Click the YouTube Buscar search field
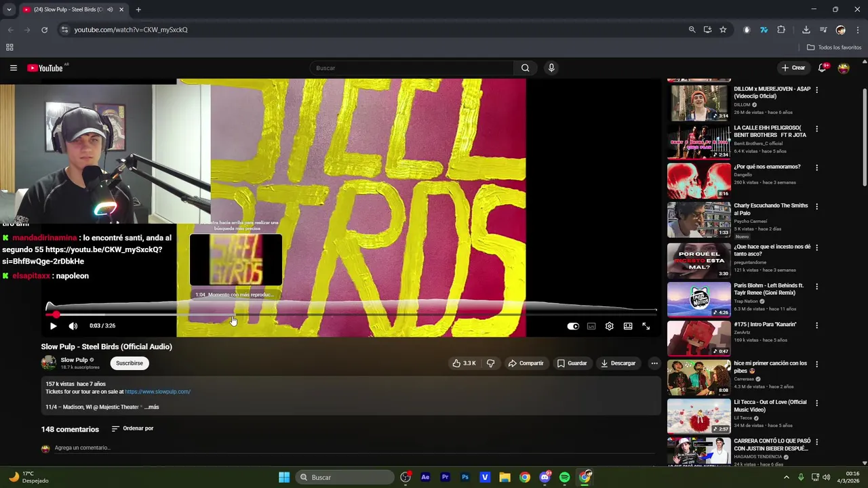This screenshot has width=868, height=488. (x=412, y=68)
